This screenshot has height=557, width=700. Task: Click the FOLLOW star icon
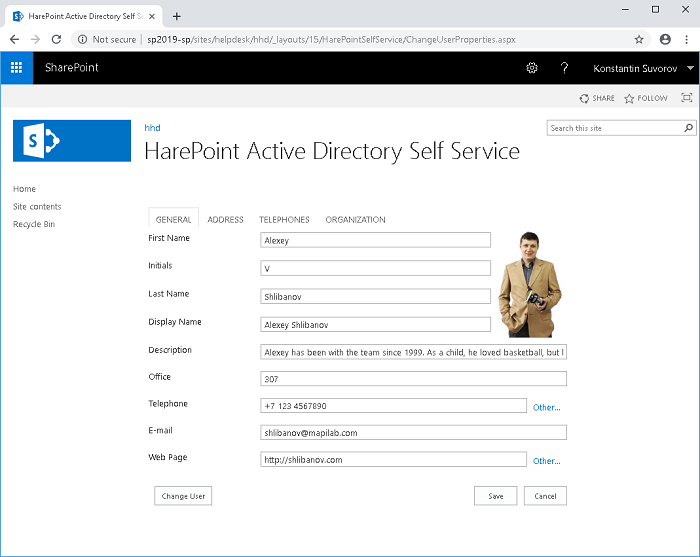point(629,98)
